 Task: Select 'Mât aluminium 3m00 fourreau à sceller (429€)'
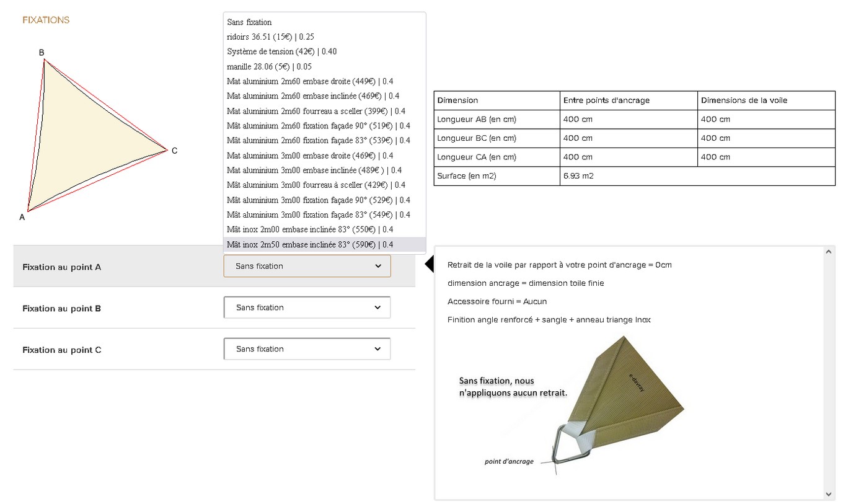[x=324, y=185]
